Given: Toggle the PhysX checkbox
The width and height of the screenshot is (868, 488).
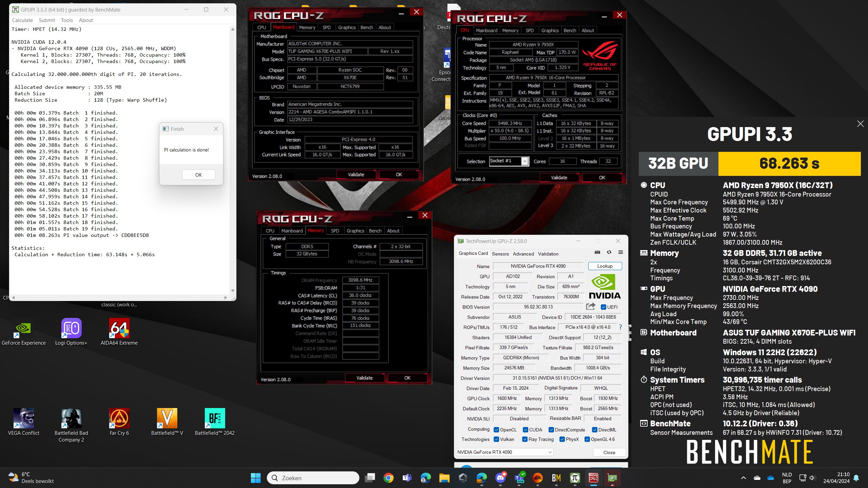Looking at the screenshot, I should [562, 439].
